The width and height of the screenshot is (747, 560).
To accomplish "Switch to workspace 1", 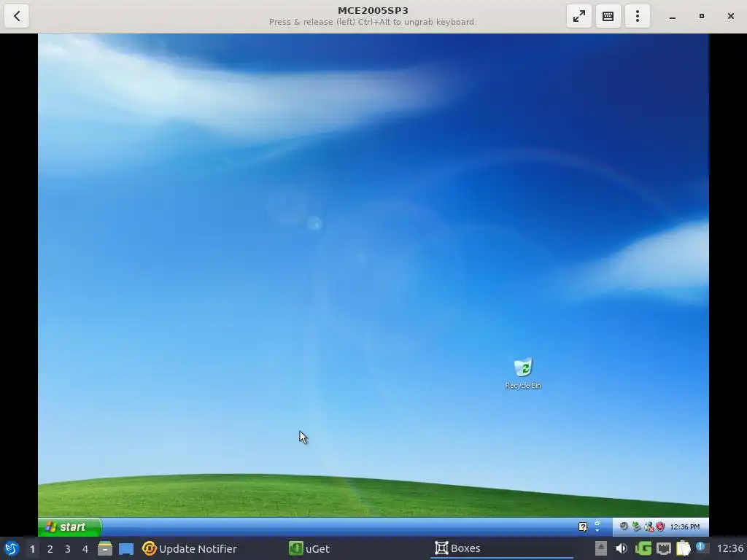I will click(x=32, y=549).
